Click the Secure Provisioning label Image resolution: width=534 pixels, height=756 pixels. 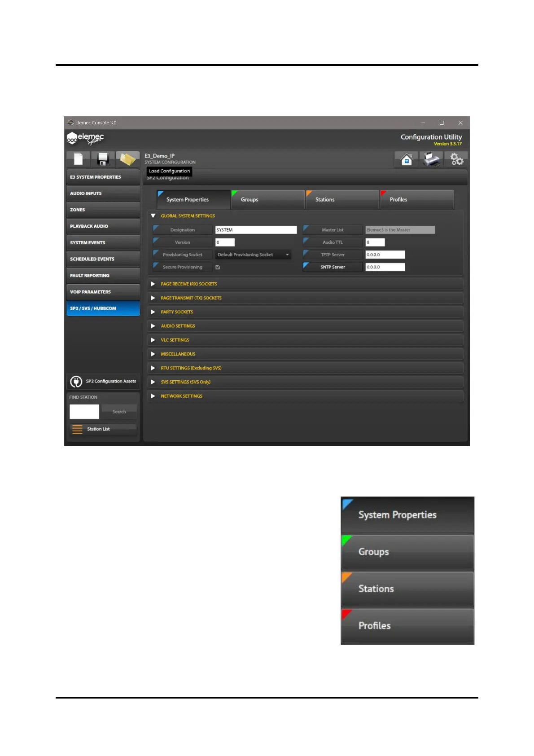183,267
